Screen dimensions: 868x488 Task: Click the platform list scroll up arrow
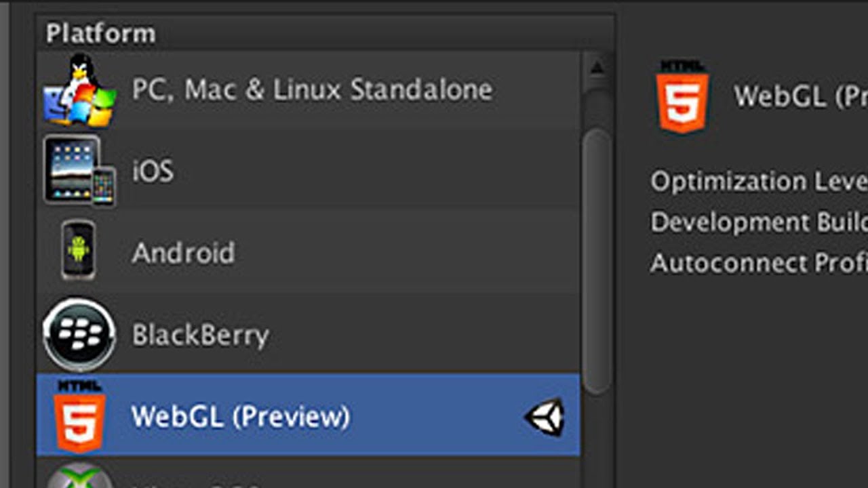coord(597,68)
